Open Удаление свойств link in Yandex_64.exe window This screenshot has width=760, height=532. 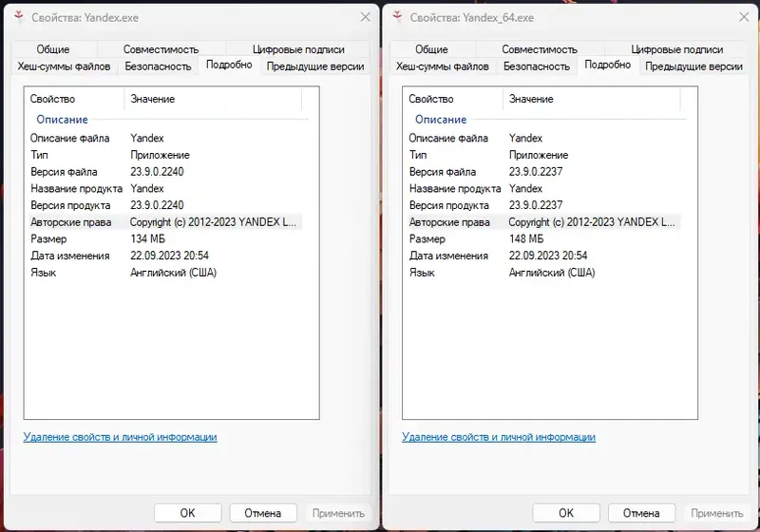(x=499, y=437)
